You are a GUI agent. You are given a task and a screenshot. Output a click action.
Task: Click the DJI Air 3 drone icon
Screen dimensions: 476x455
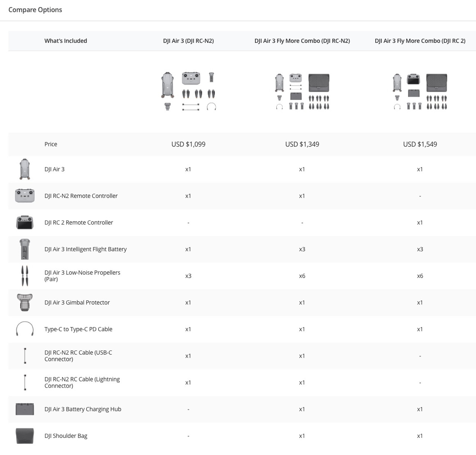click(25, 169)
